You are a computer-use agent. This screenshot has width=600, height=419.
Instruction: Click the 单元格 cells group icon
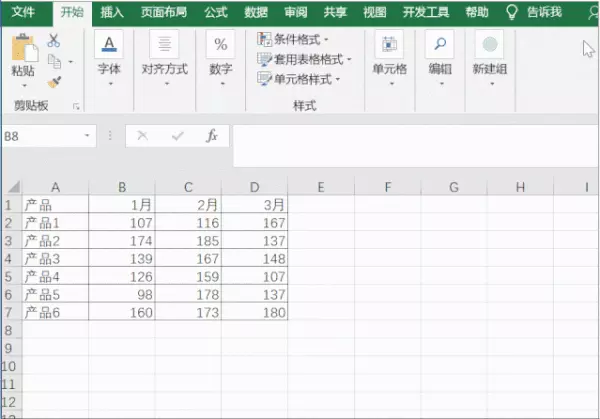click(x=389, y=44)
